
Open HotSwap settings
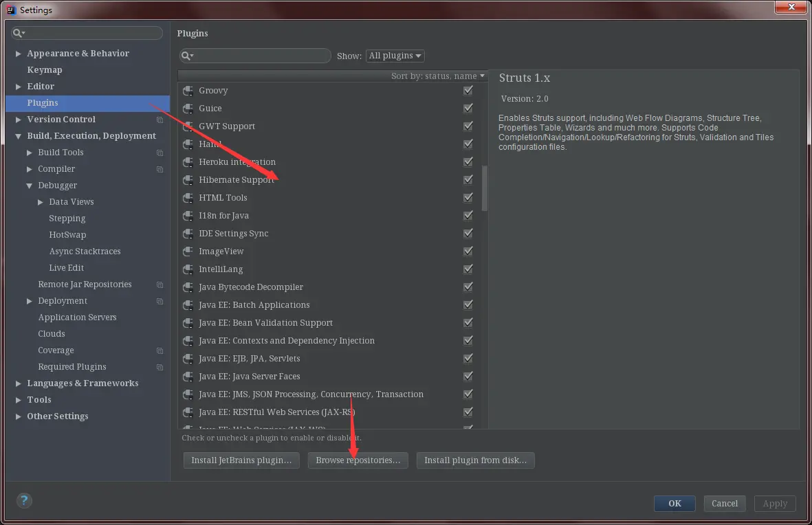pos(67,234)
